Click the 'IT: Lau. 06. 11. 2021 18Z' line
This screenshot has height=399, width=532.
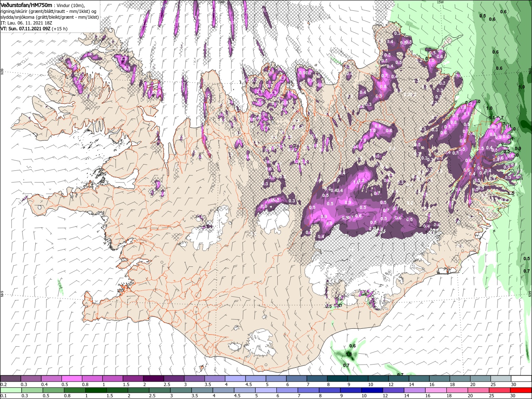click(27, 23)
